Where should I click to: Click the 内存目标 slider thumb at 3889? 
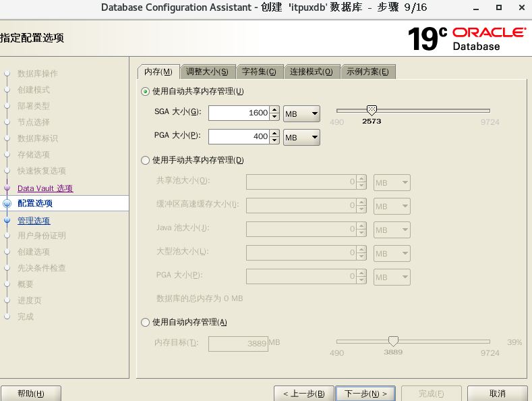coord(393,341)
